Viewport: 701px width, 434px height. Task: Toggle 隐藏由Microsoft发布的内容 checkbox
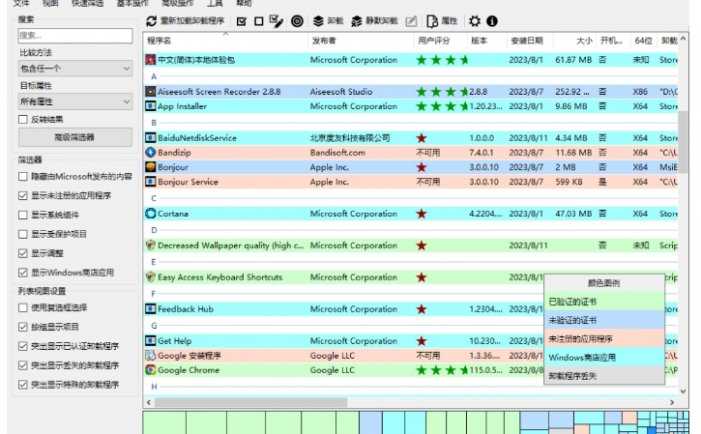point(24,176)
